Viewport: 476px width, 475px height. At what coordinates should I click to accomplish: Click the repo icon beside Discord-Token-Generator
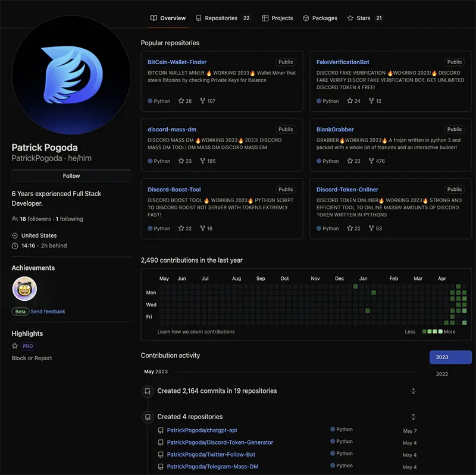pos(161,442)
